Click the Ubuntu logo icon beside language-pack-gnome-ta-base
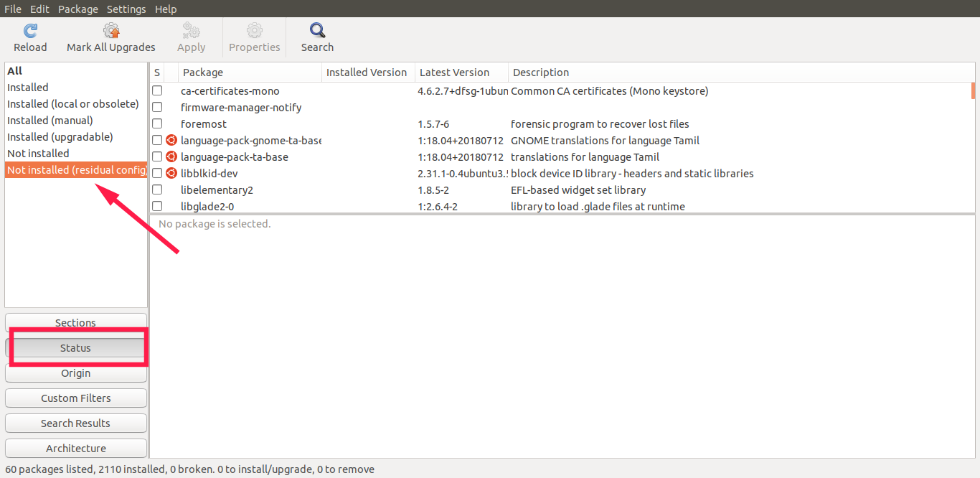Image resolution: width=980 pixels, height=478 pixels. [171, 141]
